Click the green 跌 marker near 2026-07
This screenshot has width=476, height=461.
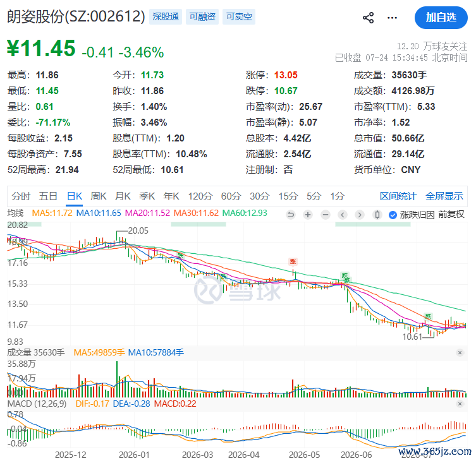coord(428,316)
